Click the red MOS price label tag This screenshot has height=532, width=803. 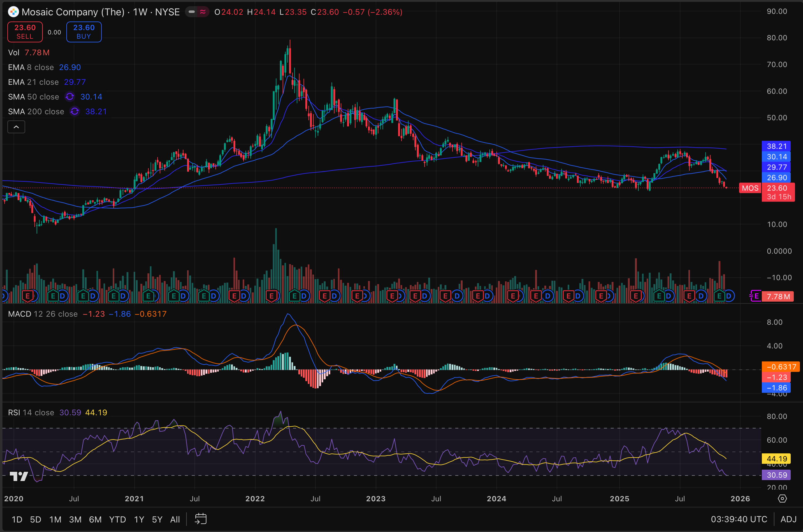[x=750, y=188]
